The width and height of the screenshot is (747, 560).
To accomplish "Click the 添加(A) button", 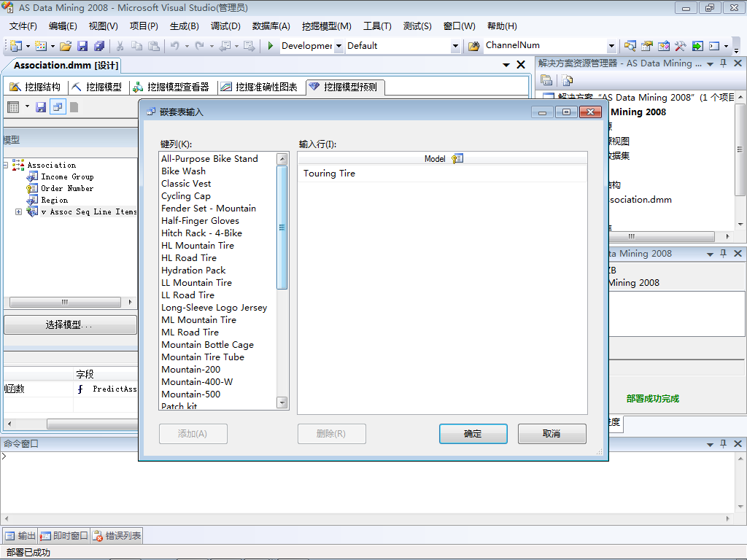I will tap(193, 434).
